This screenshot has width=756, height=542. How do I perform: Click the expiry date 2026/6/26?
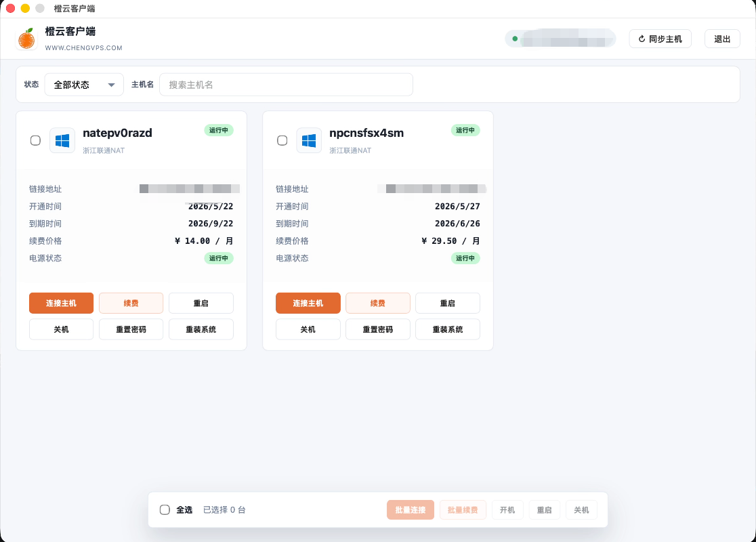pyautogui.click(x=457, y=224)
